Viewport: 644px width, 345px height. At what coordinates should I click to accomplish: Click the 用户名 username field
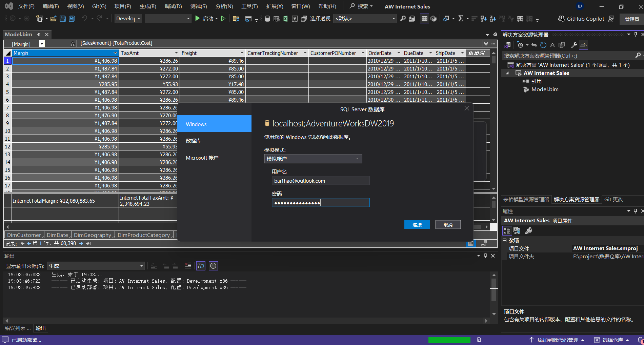(321, 181)
